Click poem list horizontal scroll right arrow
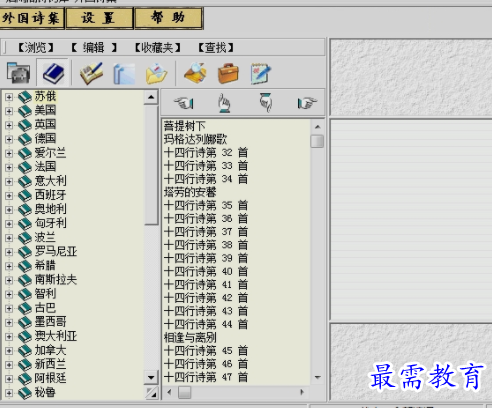 [x=302, y=392]
